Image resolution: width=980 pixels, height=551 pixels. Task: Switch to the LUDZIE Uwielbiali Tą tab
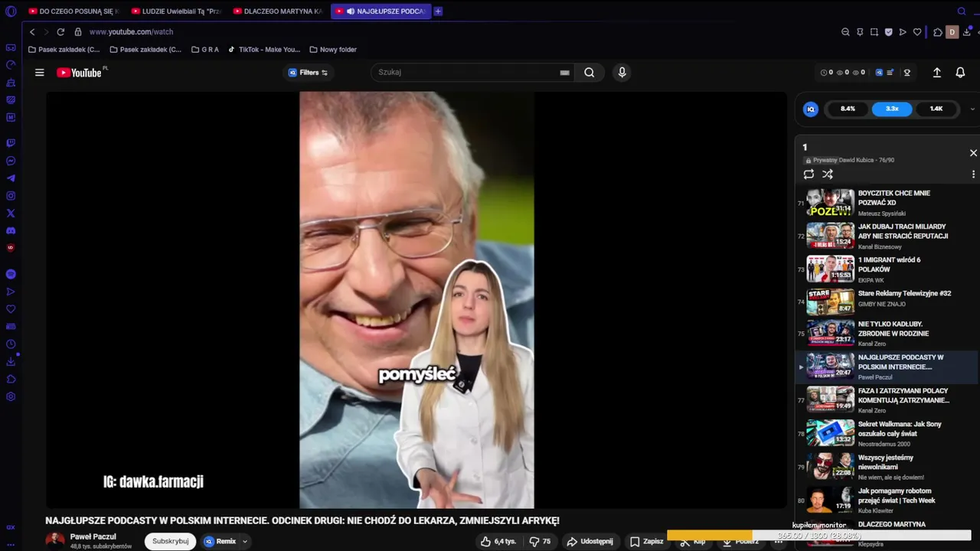[175, 11]
